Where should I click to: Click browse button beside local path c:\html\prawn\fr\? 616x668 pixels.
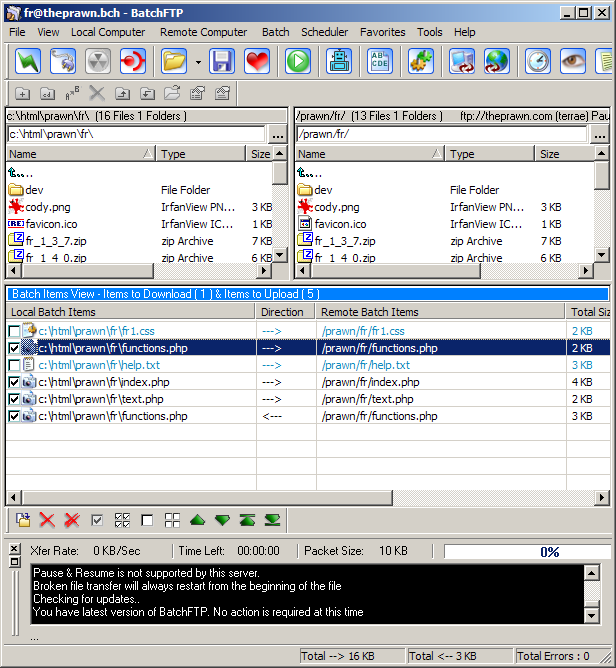tap(278, 134)
